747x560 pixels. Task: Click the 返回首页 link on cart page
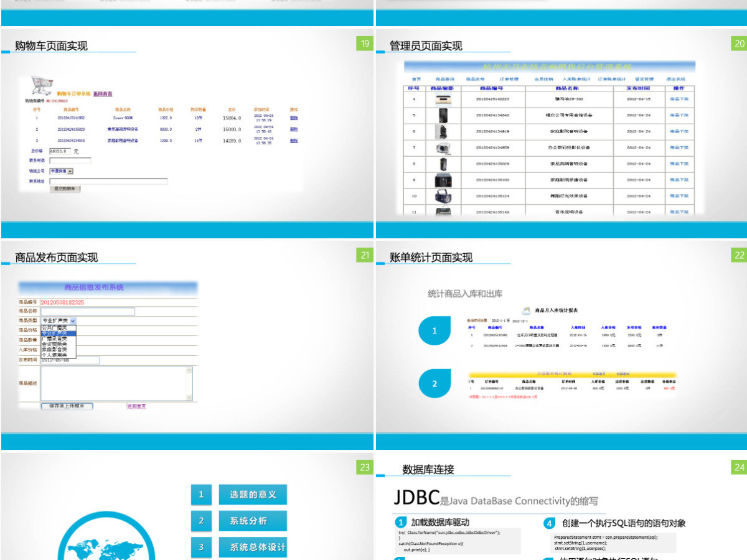103,94
